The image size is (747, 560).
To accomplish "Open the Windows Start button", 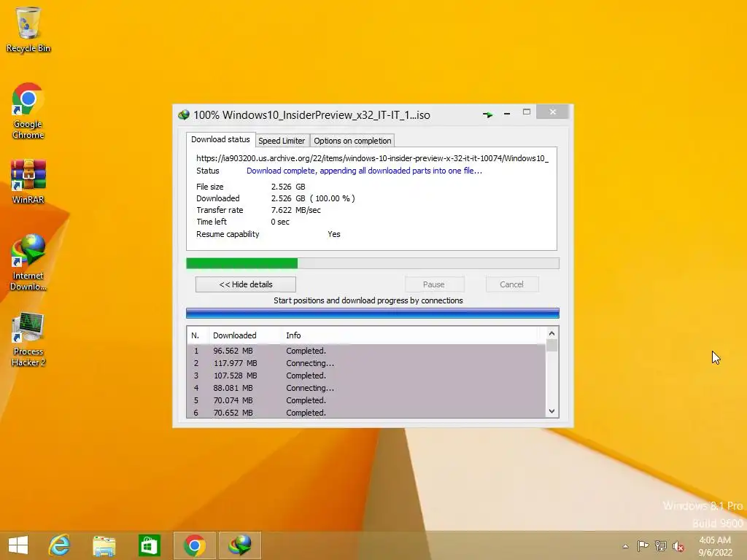I will click(18, 545).
